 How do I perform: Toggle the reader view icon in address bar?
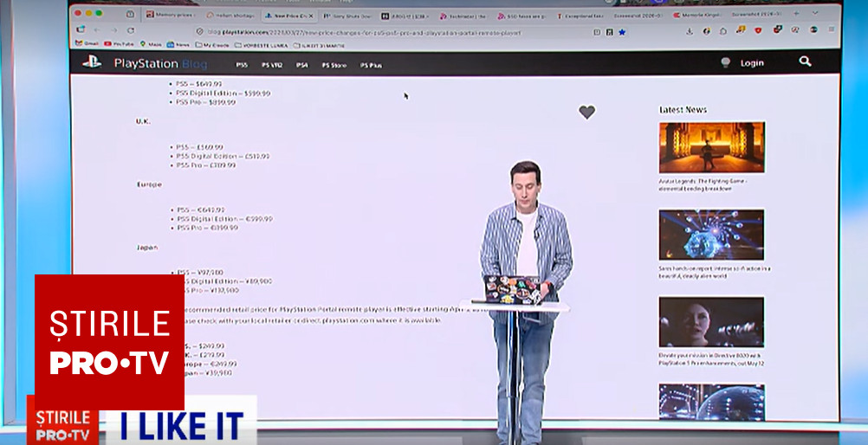[x=597, y=32]
